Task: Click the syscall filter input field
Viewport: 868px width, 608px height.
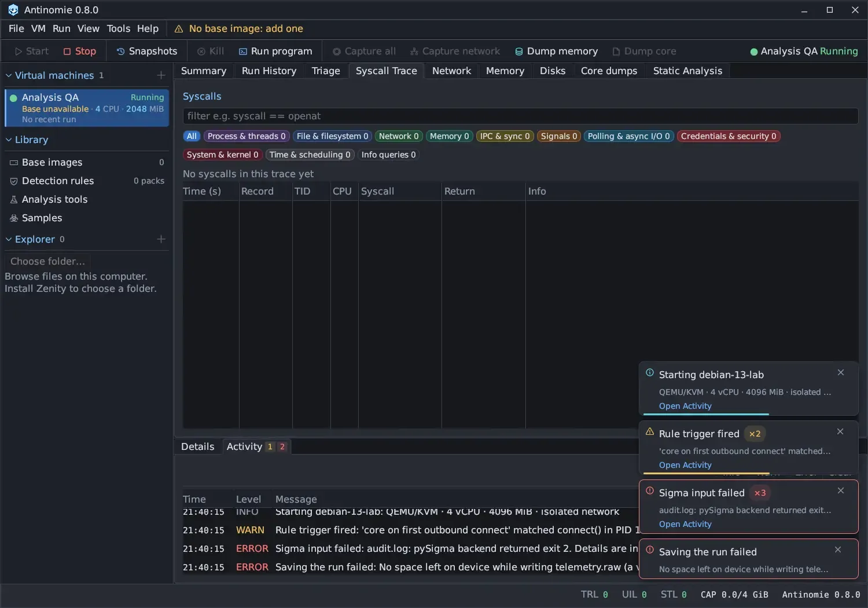Action: coord(520,116)
